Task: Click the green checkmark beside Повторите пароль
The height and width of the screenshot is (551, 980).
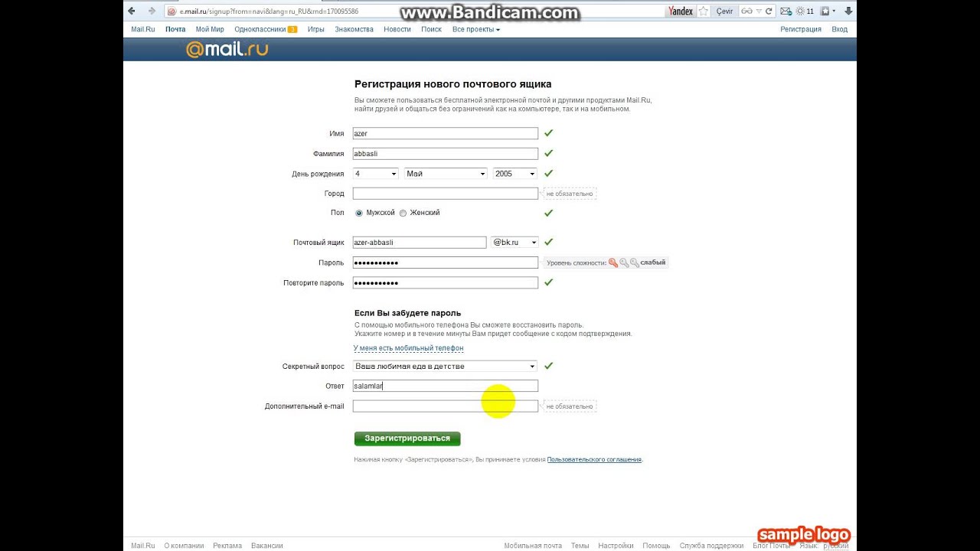Action: click(548, 282)
